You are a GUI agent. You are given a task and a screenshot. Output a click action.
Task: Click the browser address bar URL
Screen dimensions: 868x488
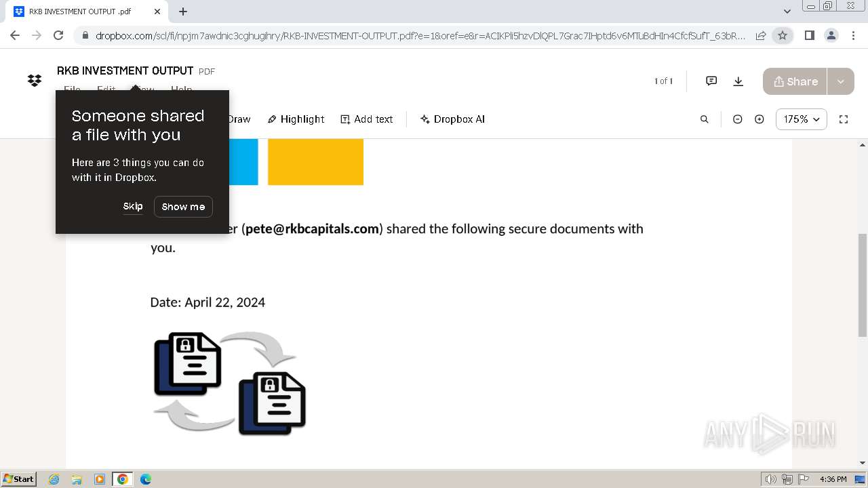pos(420,36)
